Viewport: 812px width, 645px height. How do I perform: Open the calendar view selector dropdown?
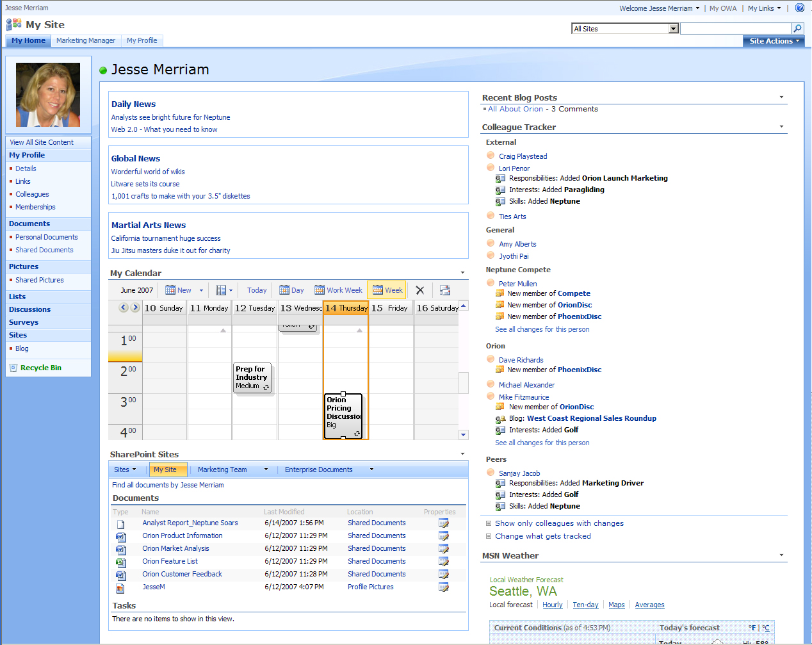(224, 290)
